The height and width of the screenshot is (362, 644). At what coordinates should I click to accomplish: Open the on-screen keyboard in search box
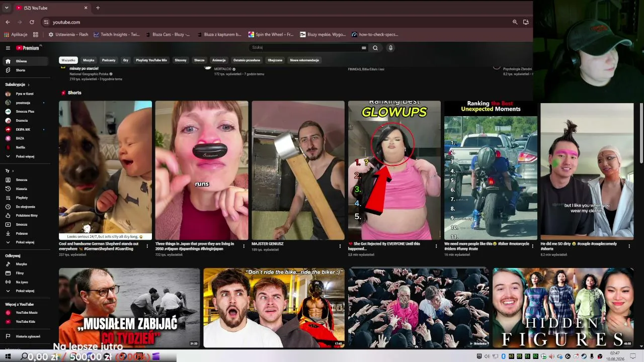pos(364,48)
